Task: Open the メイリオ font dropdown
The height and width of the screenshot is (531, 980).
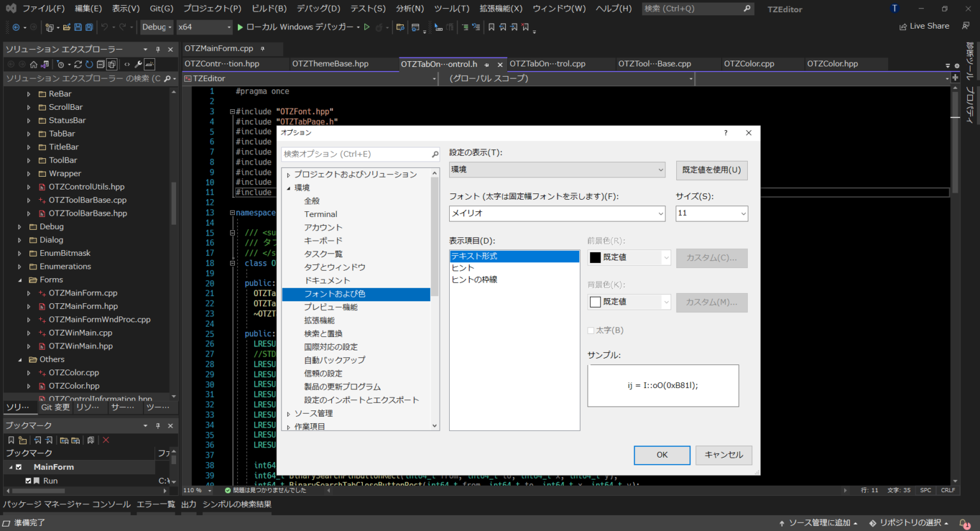Action: tap(661, 214)
